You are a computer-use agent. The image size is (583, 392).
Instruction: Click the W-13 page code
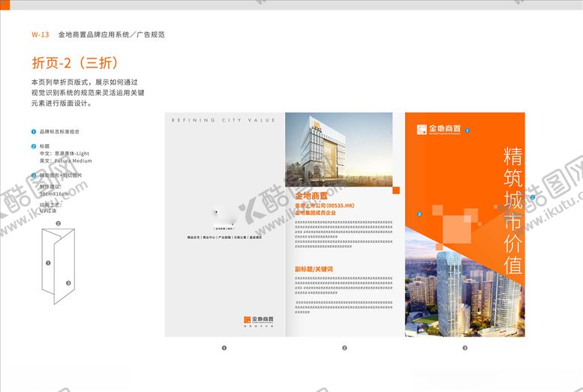[x=41, y=34]
